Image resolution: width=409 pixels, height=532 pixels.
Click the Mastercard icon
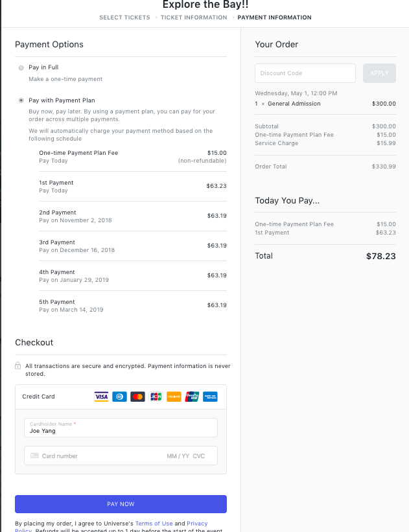click(x=137, y=397)
